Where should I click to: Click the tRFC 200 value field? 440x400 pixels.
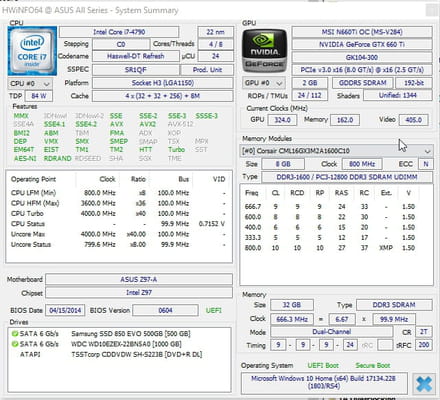[424, 345]
